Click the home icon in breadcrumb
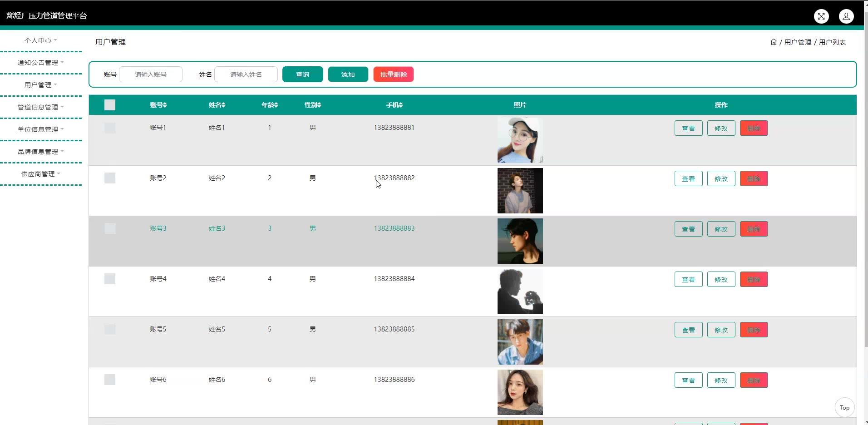 (x=774, y=42)
